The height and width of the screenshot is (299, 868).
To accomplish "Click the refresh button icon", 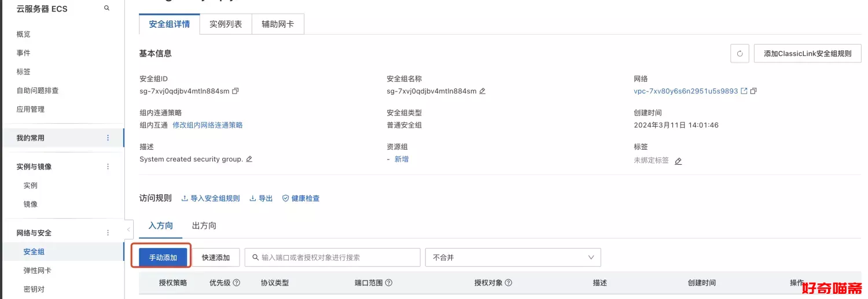I will coord(740,54).
